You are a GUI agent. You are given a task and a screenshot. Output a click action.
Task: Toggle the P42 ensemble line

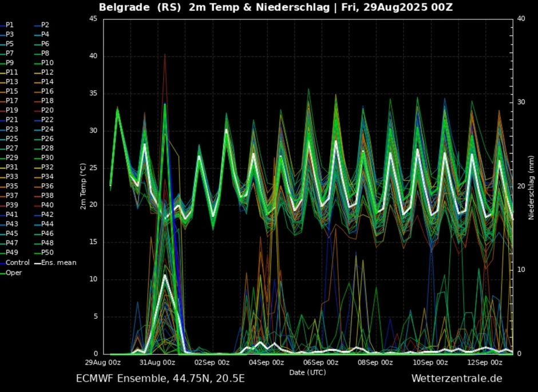tap(43, 215)
